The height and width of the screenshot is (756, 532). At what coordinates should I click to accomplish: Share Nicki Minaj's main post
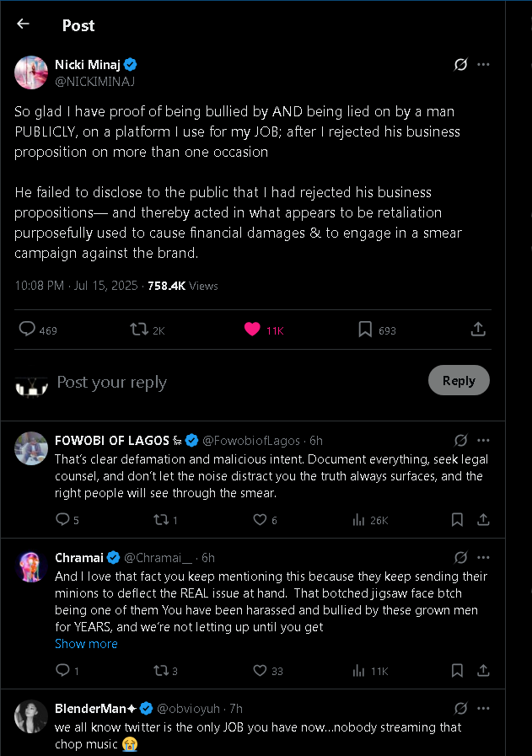coord(478,330)
